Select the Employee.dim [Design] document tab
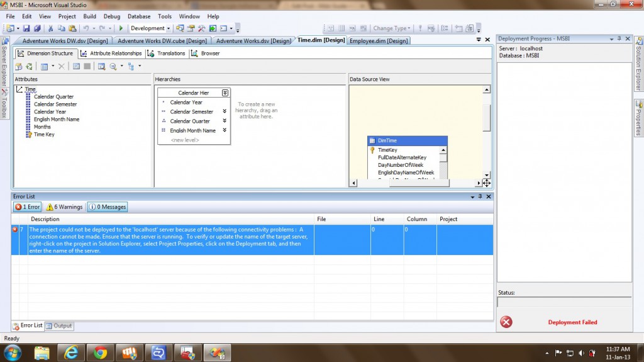 pos(379,41)
